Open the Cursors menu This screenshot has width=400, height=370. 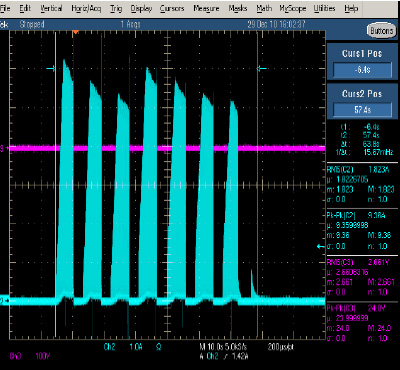172,9
